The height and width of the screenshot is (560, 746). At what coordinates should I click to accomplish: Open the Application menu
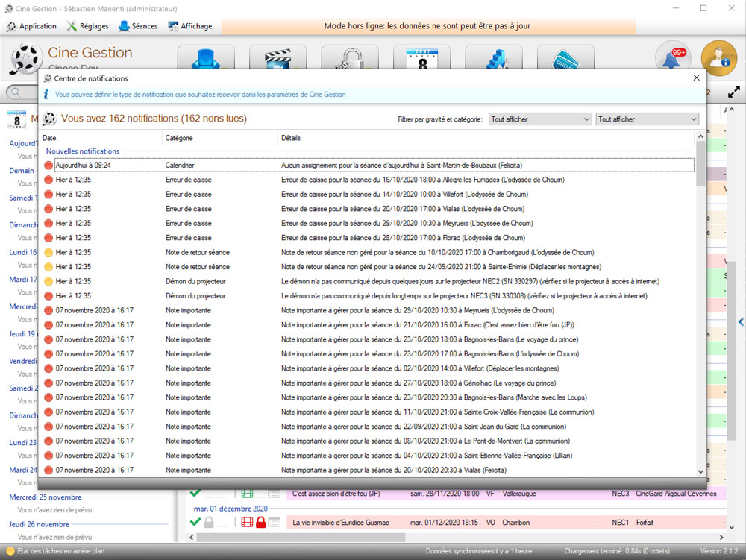[31, 26]
